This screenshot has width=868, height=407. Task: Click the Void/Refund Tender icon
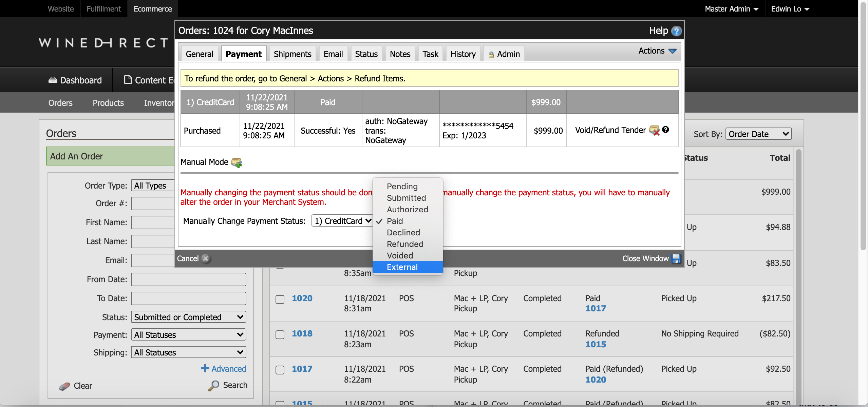[654, 130]
